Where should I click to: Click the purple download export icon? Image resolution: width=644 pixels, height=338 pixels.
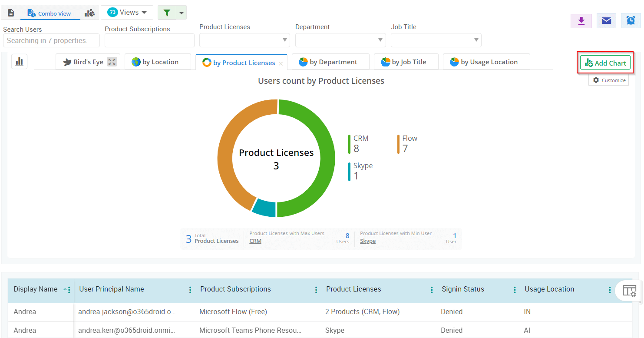pyautogui.click(x=581, y=21)
